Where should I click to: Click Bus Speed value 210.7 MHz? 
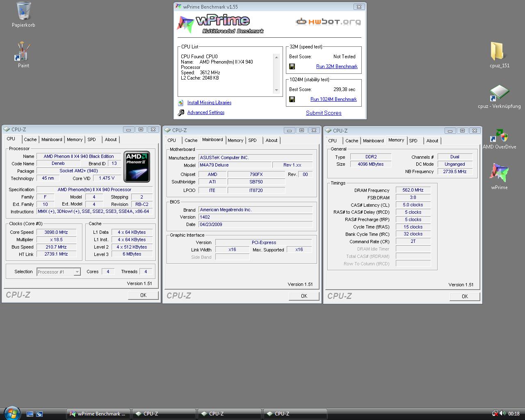56,247
